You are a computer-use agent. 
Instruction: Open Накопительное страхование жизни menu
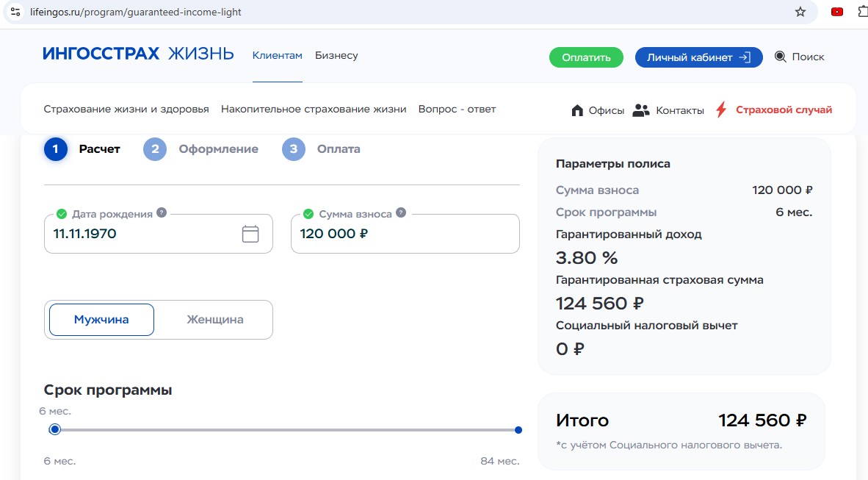[x=314, y=109]
